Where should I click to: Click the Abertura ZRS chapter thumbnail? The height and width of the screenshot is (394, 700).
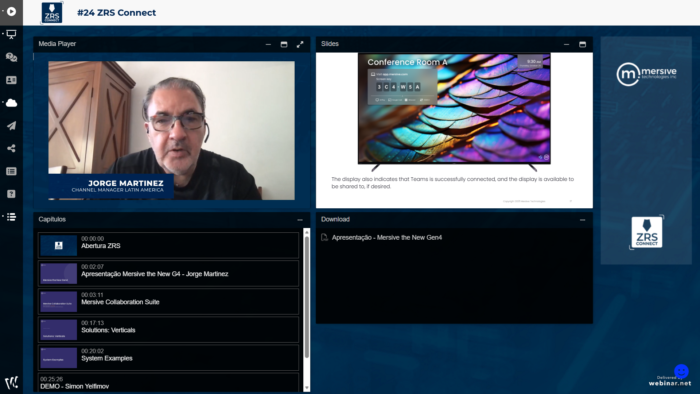point(58,245)
